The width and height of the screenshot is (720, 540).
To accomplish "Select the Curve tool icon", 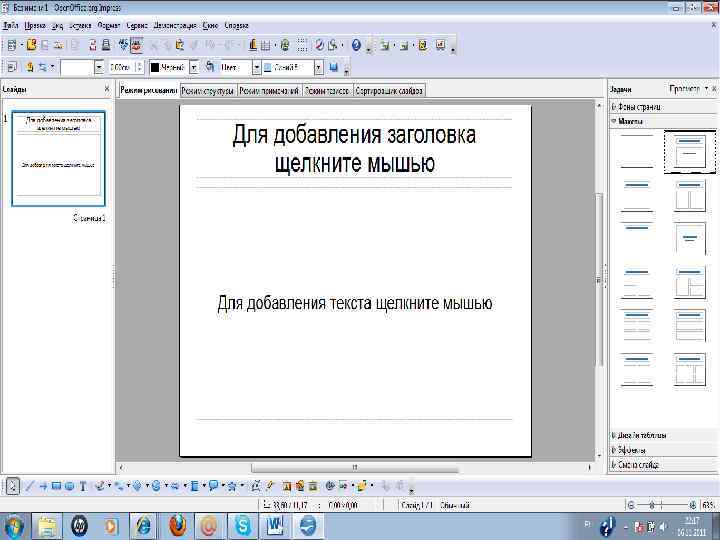I will tap(100, 486).
